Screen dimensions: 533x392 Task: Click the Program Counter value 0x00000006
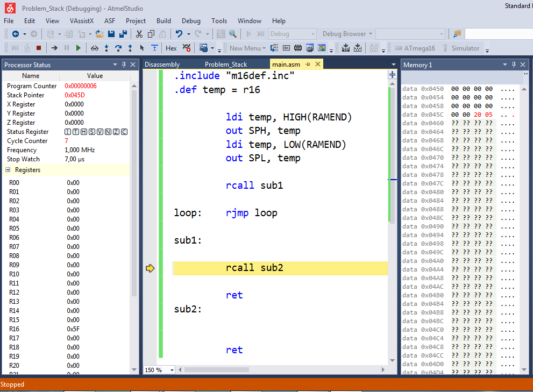coord(81,86)
